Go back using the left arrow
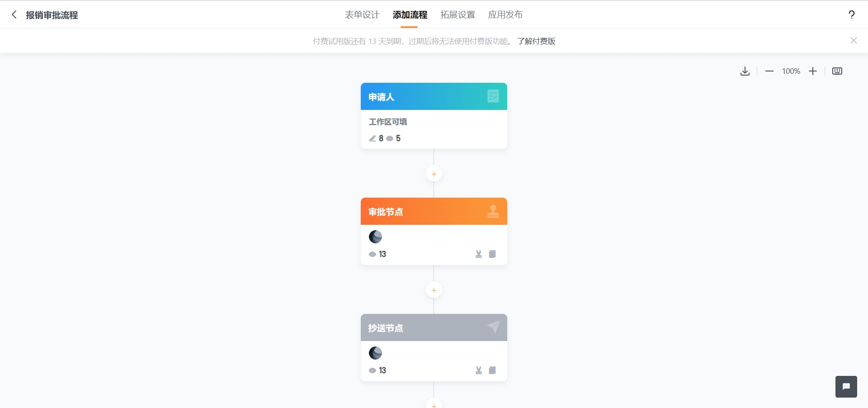The image size is (868, 408). (14, 15)
